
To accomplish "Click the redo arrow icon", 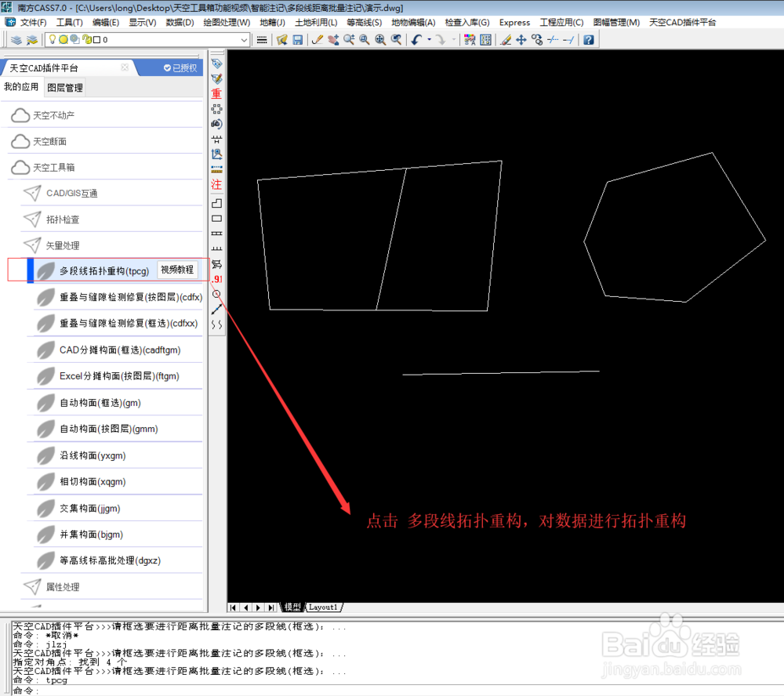I will (x=441, y=40).
